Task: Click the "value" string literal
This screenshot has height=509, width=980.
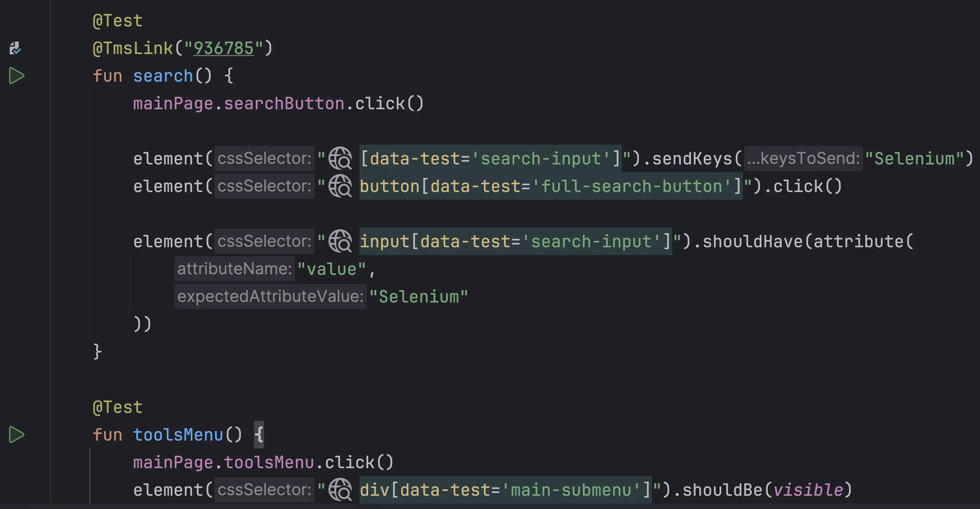Action: click(332, 269)
